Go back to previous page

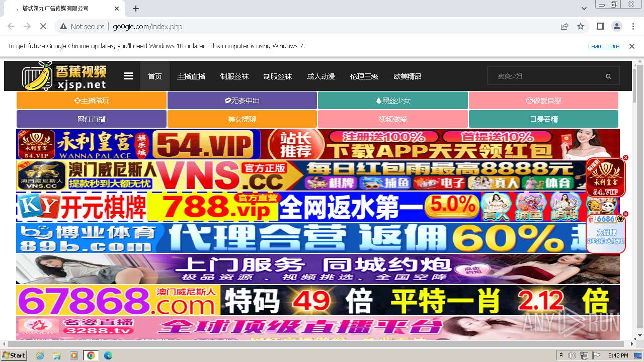click(x=11, y=26)
